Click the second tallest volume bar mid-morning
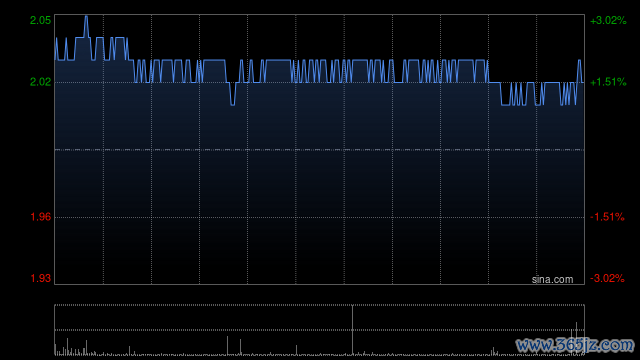640x360 pixels. coord(227,345)
